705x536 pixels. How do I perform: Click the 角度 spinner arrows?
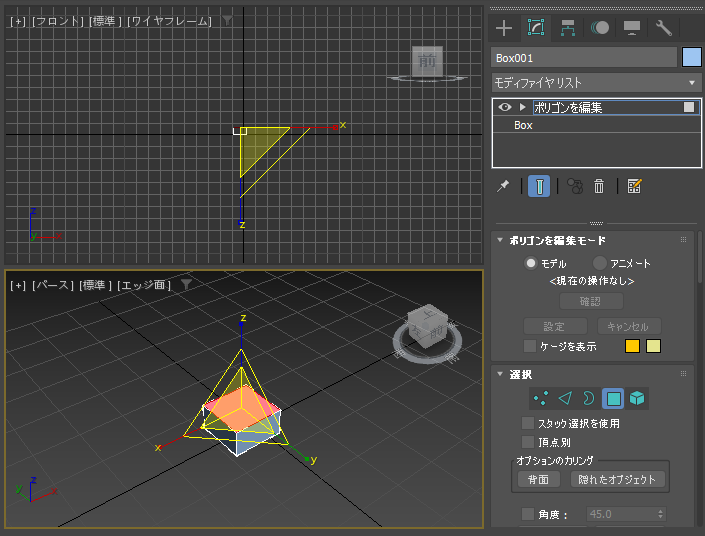[x=660, y=514]
